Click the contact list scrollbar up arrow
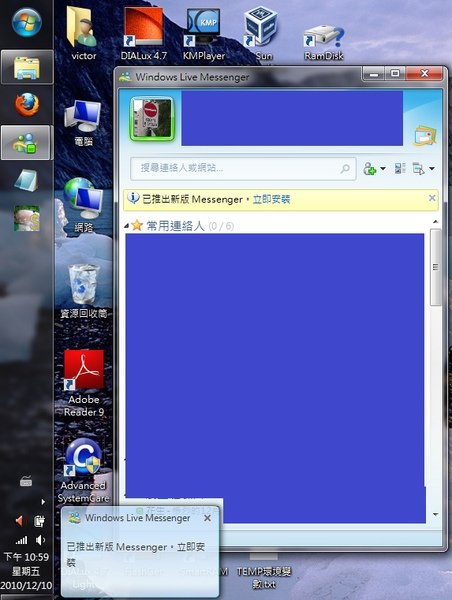The image size is (452, 600). (x=436, y=222)
